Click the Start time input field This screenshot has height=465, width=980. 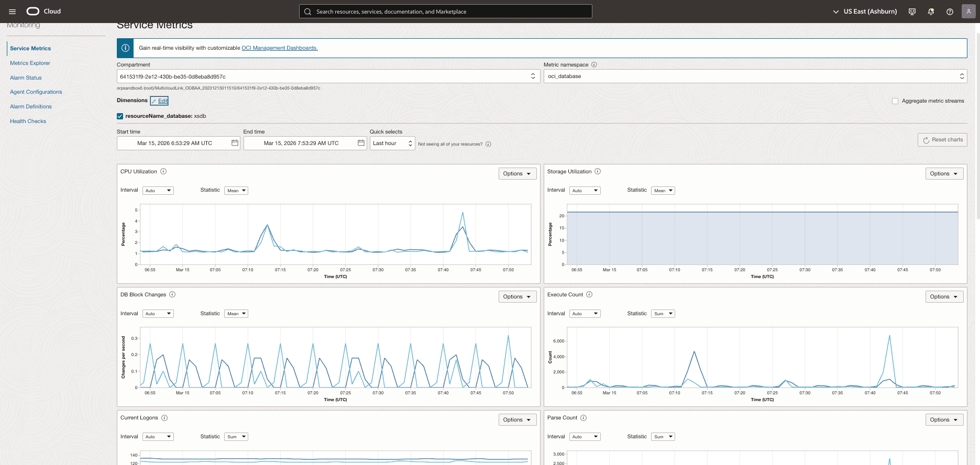[178, 143]
